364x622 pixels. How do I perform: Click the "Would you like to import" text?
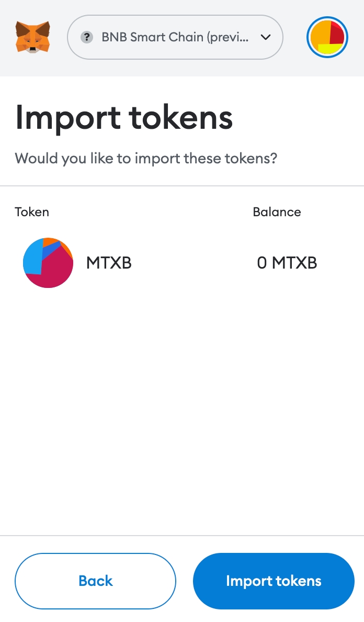tap(146, 158)
